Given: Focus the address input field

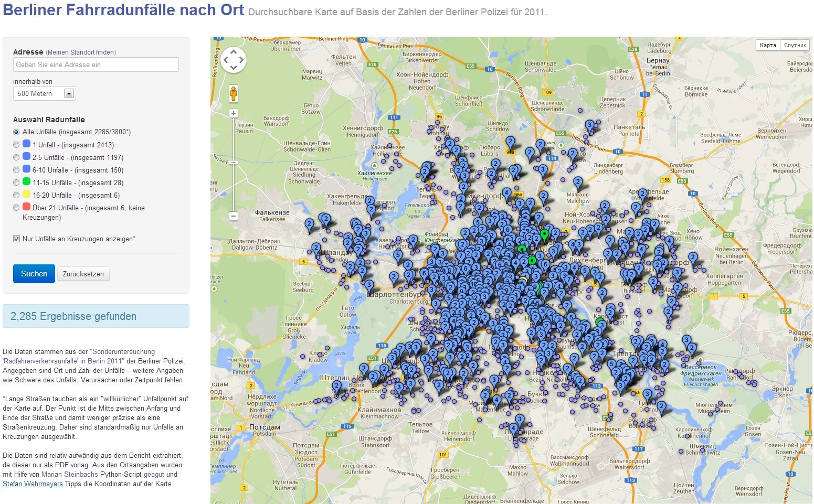Looking at the screenshot, I should 96,65.
